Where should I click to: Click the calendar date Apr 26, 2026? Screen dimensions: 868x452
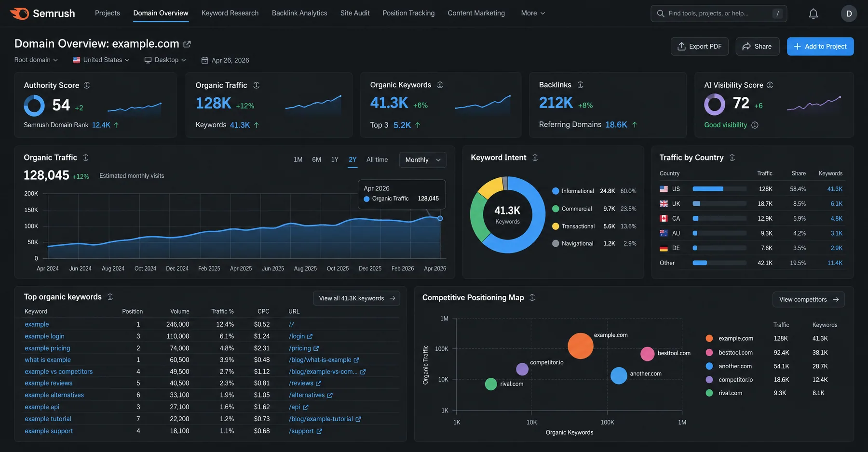[x=225, y=60]
